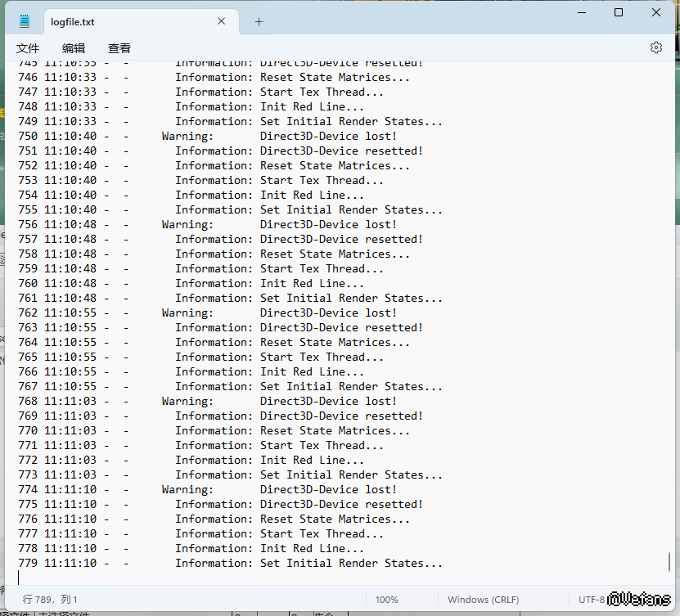This screenshot has width=680, height=616.
Task: Click the 100% zoom level in status bar
Action: pyautogui.click(x=387, y=600)
